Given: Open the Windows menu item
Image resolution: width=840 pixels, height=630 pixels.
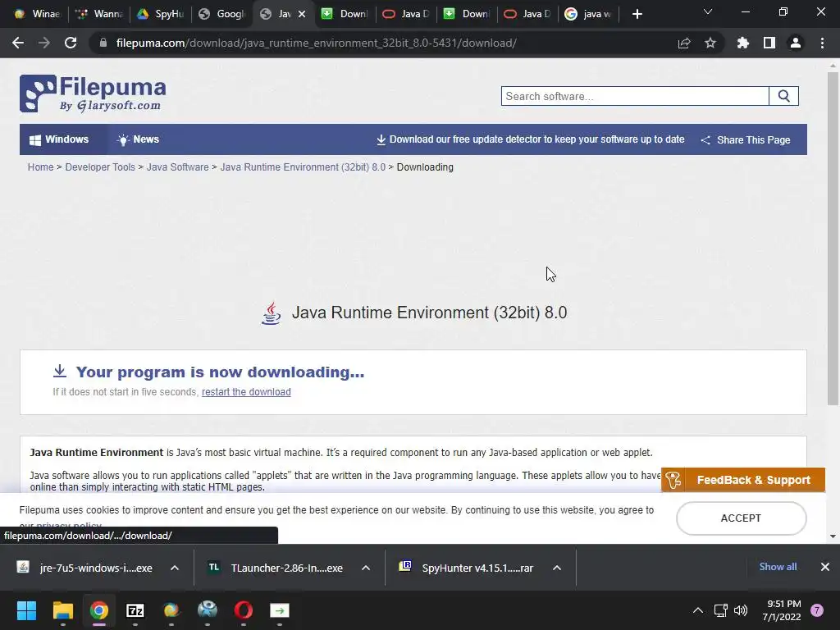Looking at the screenshot, I should pos(59,139).
